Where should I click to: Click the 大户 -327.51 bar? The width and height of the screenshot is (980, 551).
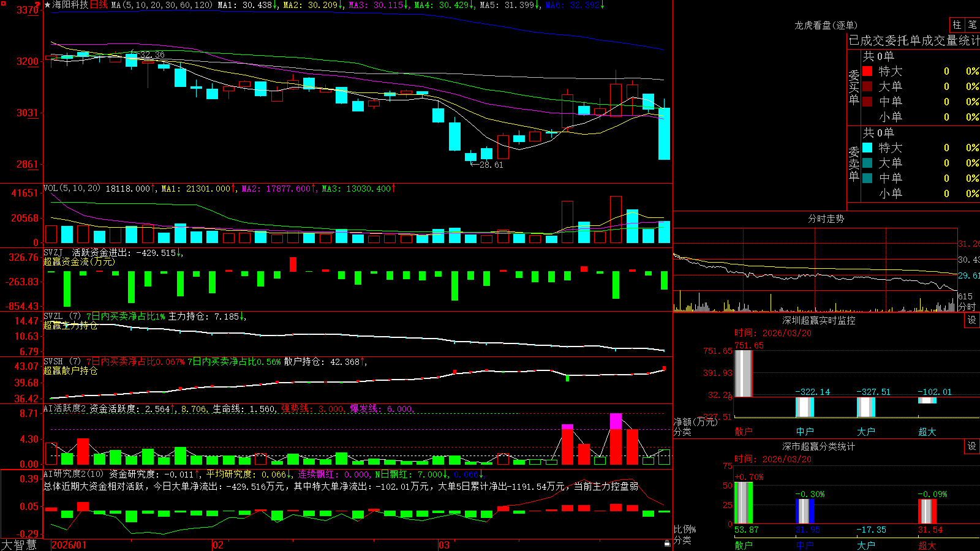866,407
